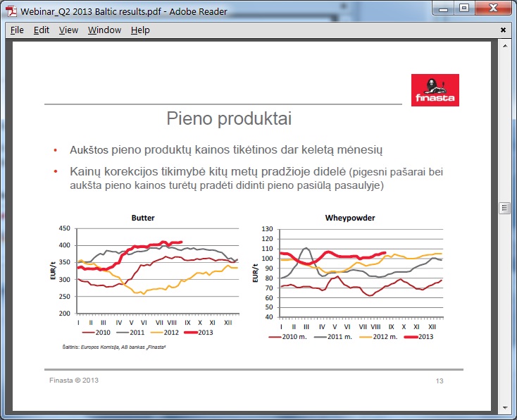Image resolution: width=517 pixels, height=420 pixels.
Task: Click the 'Butter' chart title
Action: [x=143, y=218]
